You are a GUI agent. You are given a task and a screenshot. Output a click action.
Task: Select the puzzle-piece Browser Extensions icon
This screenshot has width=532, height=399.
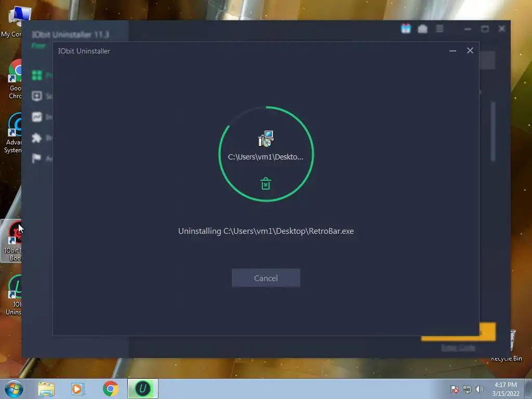tap(37, 138)
